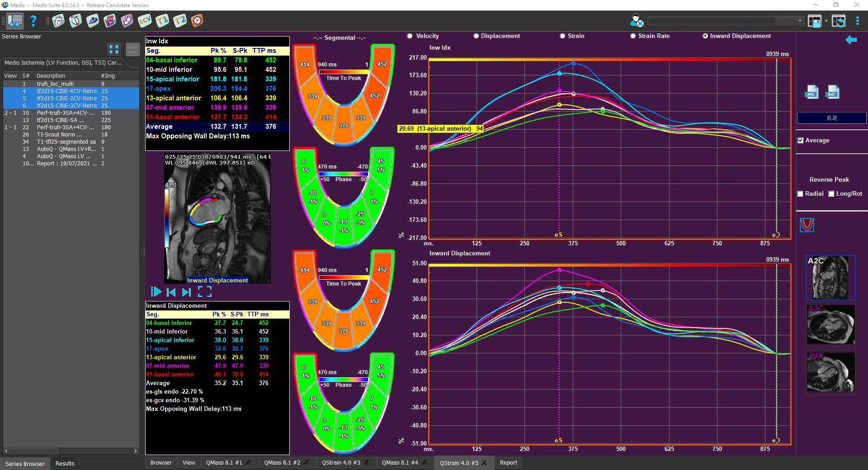Click the blue question mark help icon

(x=33, y=21)
